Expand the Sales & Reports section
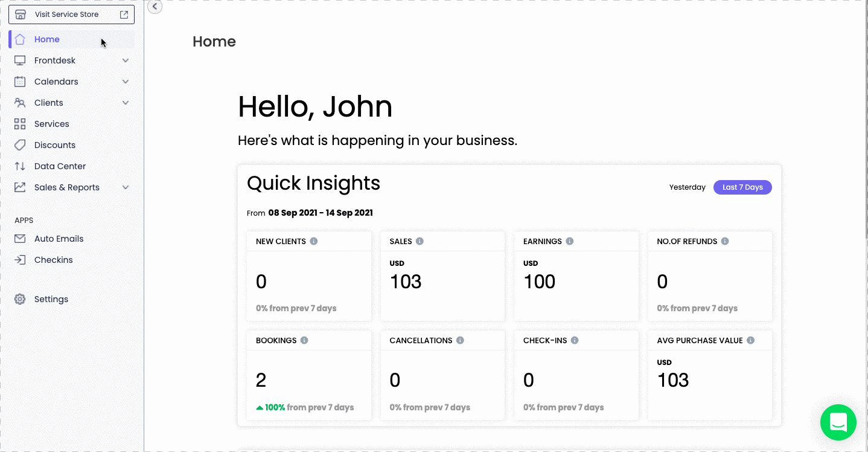Image resolution: width=868 pixels, height=452 pixels. pos(125,187)
